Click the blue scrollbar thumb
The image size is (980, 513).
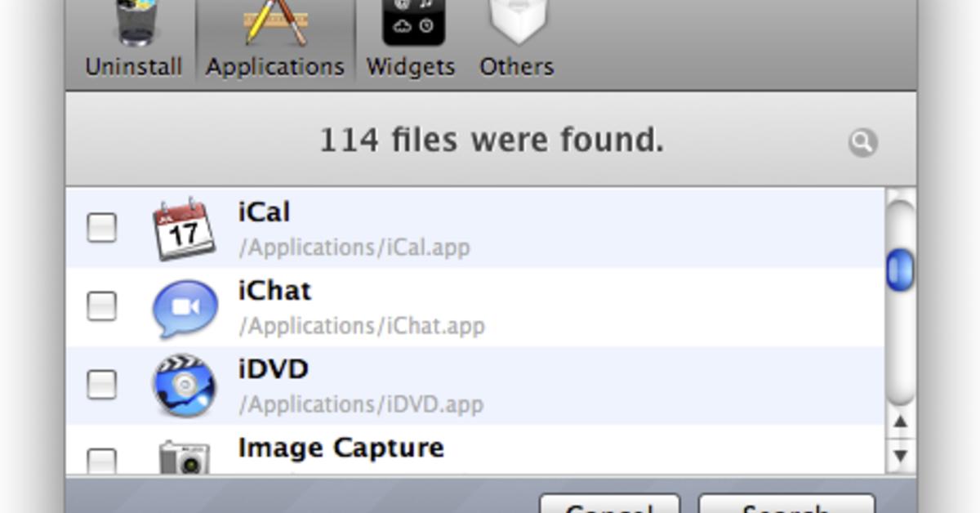(901, 270)
